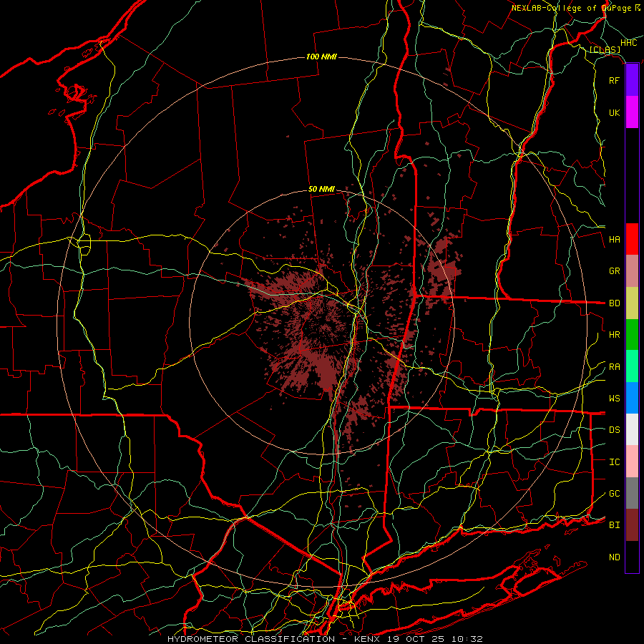Click the HHC product code label
Viewport: 644px width, 644px height.
click(x=629, y=43)
